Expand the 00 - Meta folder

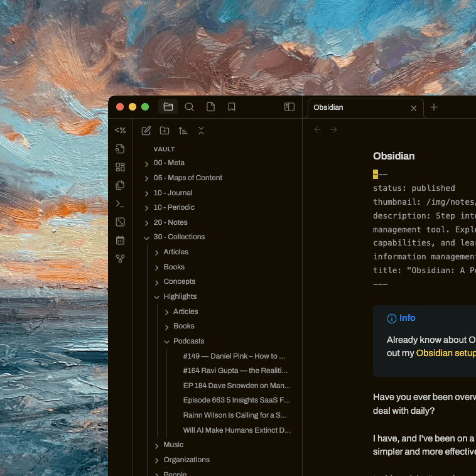(146, 164)
